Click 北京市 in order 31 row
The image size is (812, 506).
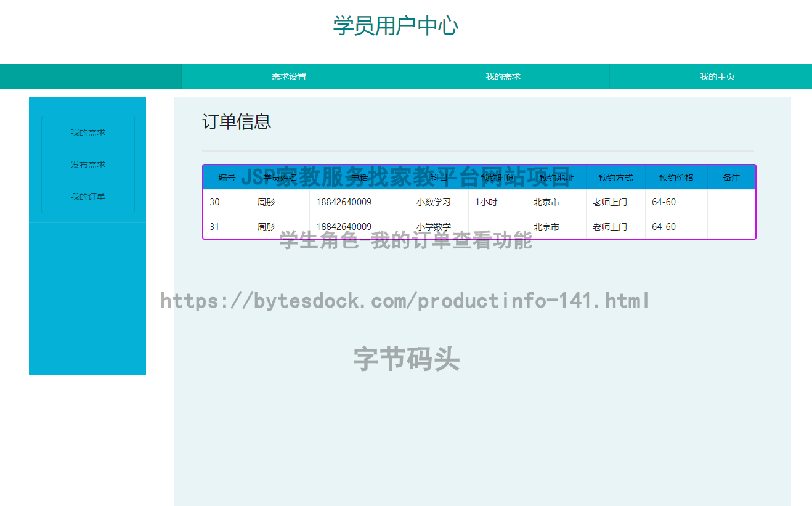pyautogui.click(x=556, y=227)
